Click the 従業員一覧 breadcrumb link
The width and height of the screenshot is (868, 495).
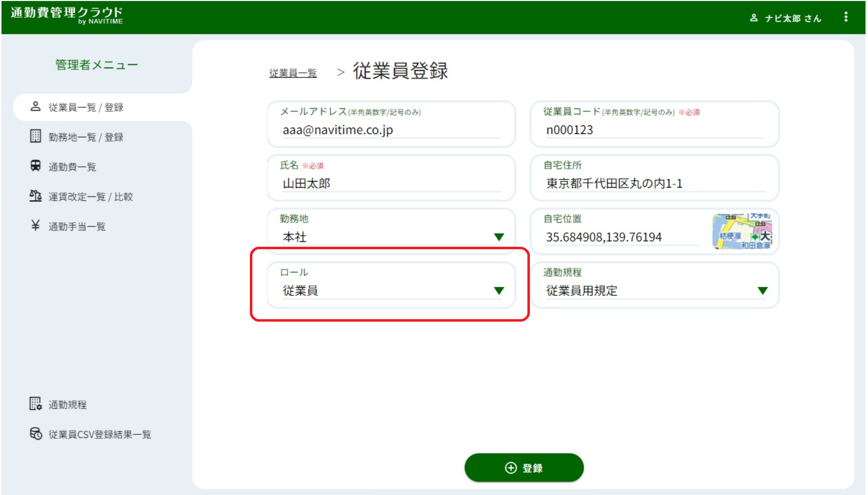pos(293,73)
